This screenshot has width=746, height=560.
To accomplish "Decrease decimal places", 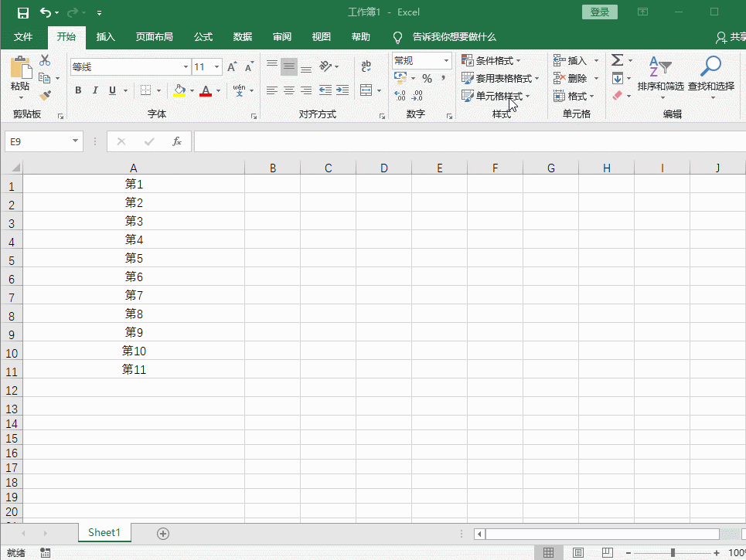I will click(x=417, y=96).
